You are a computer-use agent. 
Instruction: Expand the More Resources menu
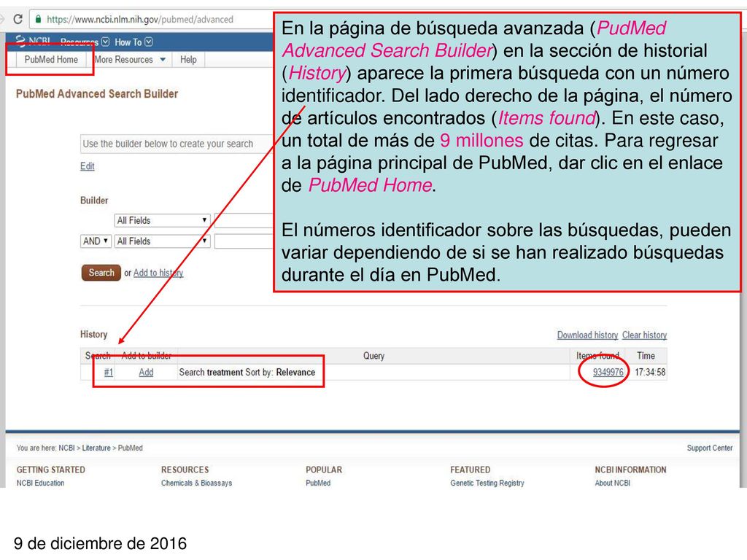click(x=130, y=60)
